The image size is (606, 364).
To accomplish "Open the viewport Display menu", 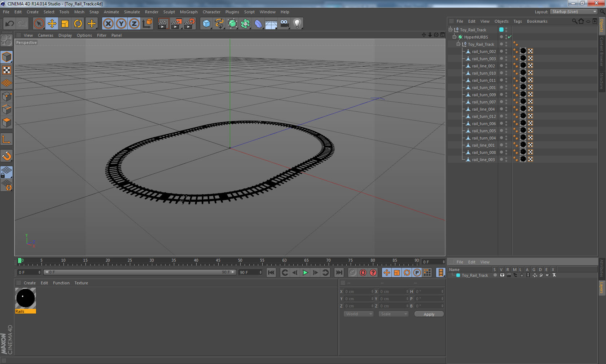I will 65,35.
